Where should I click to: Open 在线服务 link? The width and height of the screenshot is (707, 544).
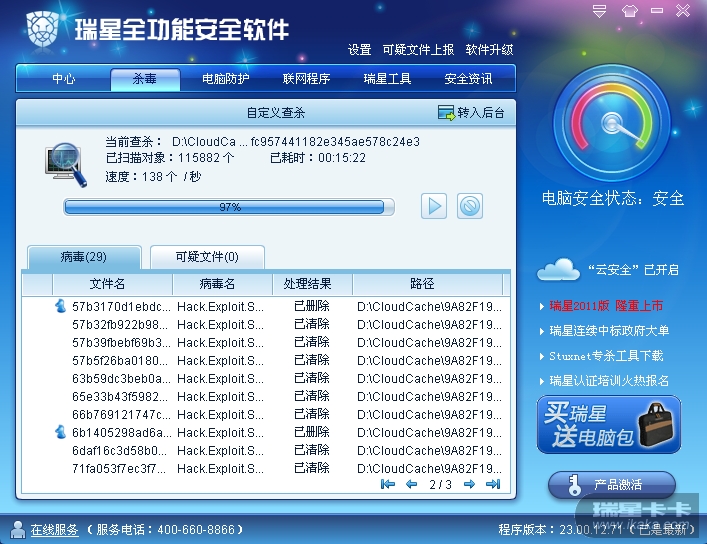click(x=55, y=530)
